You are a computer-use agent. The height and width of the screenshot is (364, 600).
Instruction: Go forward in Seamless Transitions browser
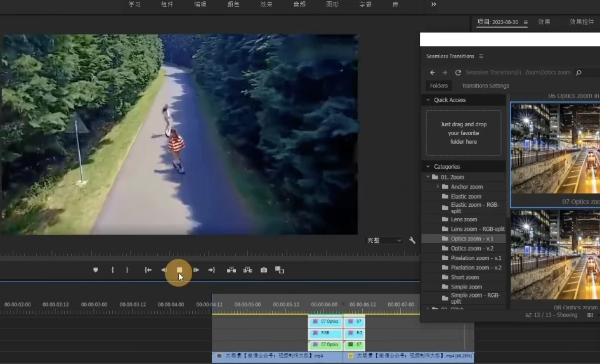pos(445,72)
